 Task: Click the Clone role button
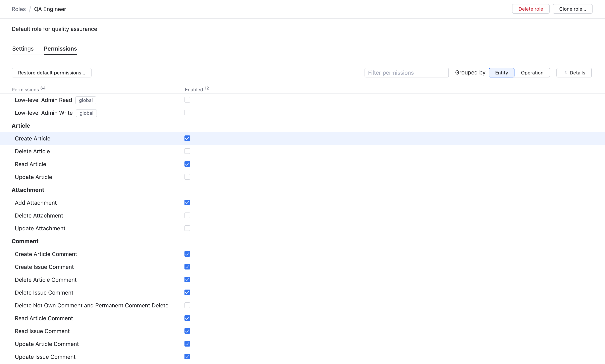[572, 9]
